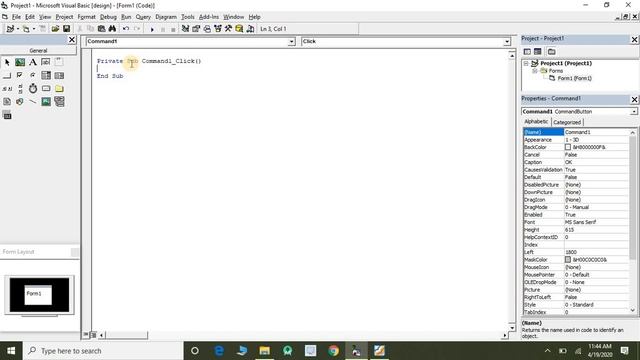Select the TextBox control tool
Image resolution: width=640 pixels, height=360 pixels.
[x=46, y=62]
